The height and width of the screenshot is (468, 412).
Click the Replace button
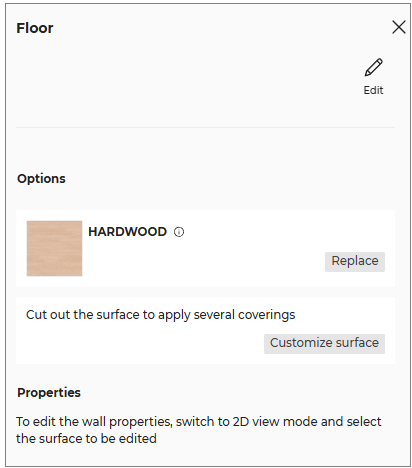[x=355, y=262]
